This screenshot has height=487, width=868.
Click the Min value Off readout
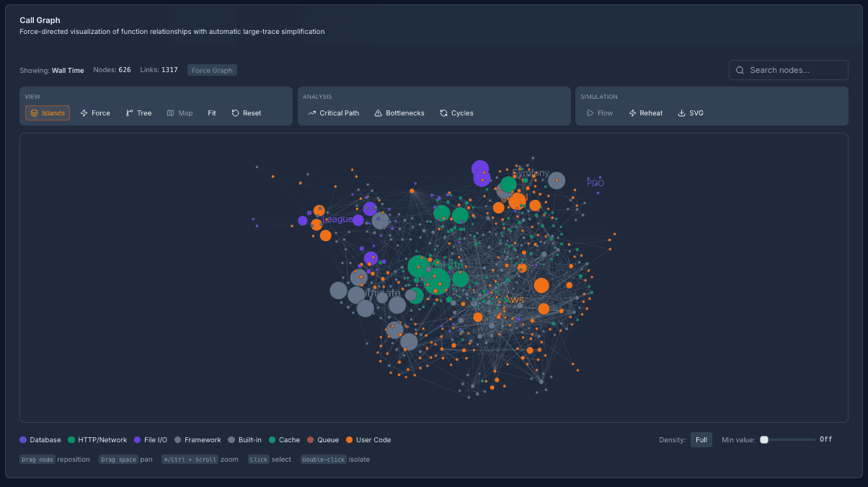pos(826,439)
